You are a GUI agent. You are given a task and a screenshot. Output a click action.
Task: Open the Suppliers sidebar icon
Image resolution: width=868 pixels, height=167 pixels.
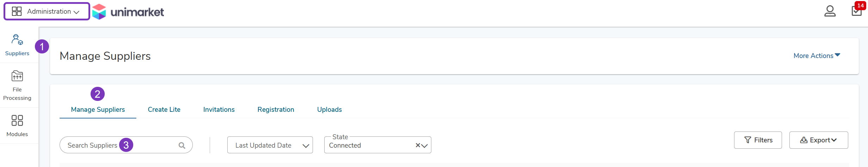pyautogui.click(x=17, y=45)
